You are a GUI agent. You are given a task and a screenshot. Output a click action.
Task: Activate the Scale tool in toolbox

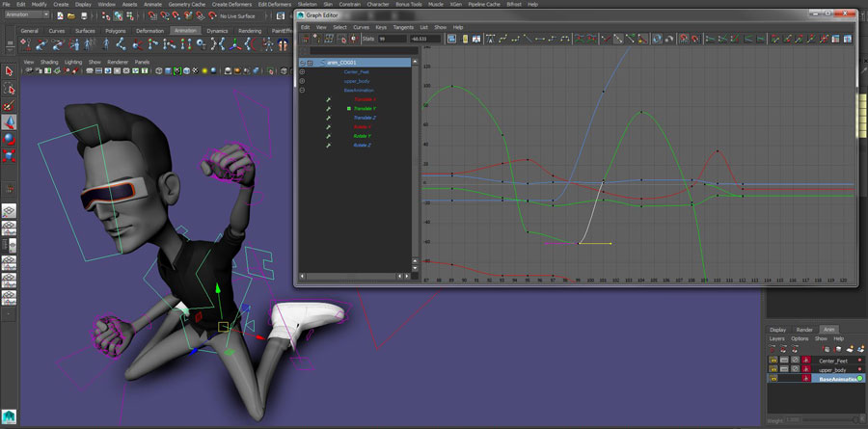9,155
